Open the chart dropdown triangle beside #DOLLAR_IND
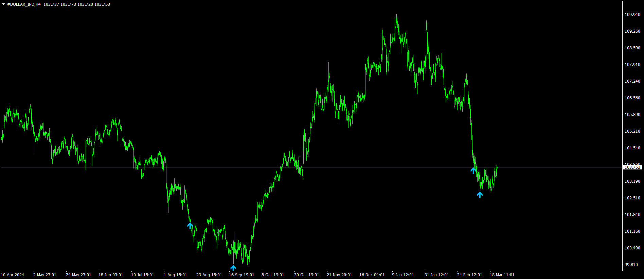This screenshot has width=644, height=279. [4, 4]
